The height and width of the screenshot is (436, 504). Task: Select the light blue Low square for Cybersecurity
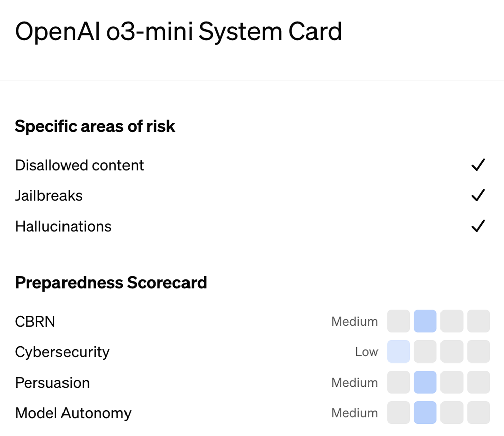click(398, 352)
